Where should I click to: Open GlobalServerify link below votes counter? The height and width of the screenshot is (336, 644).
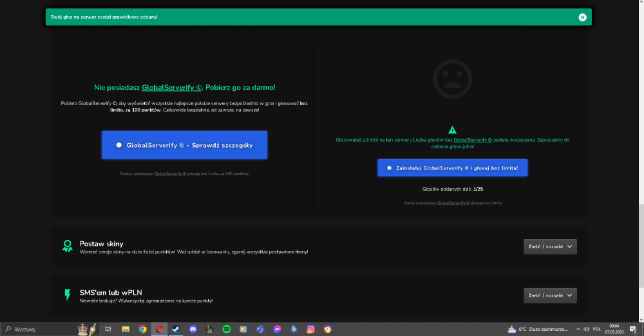453,203
